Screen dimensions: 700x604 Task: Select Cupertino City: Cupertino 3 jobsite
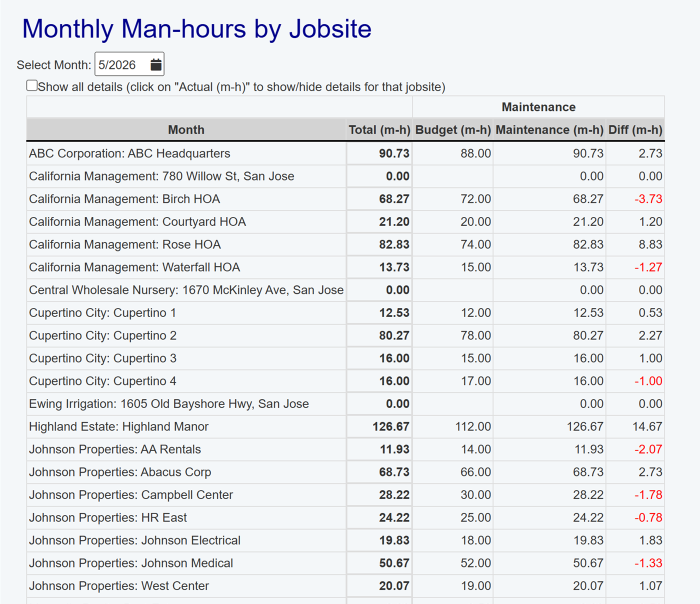102,358
